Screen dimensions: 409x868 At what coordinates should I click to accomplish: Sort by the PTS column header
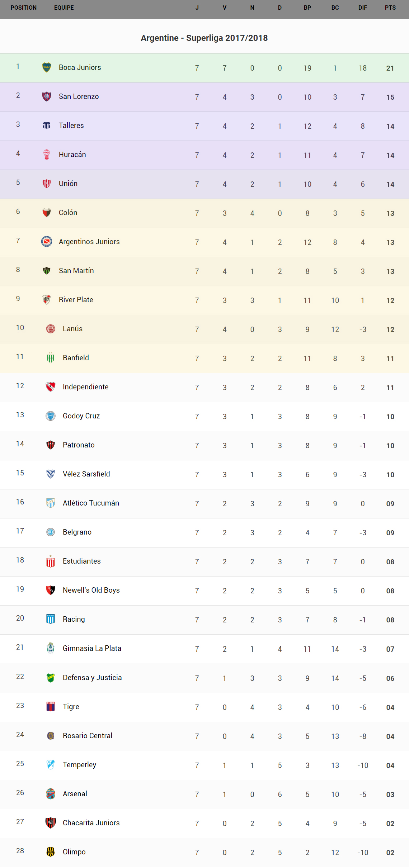[x=390, y=8]
